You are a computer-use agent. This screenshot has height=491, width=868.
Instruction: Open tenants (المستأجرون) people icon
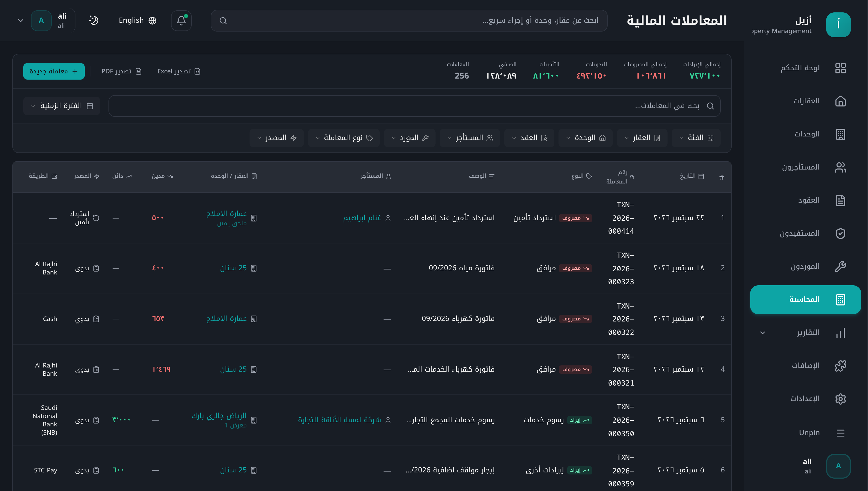(x=840, y=167)
